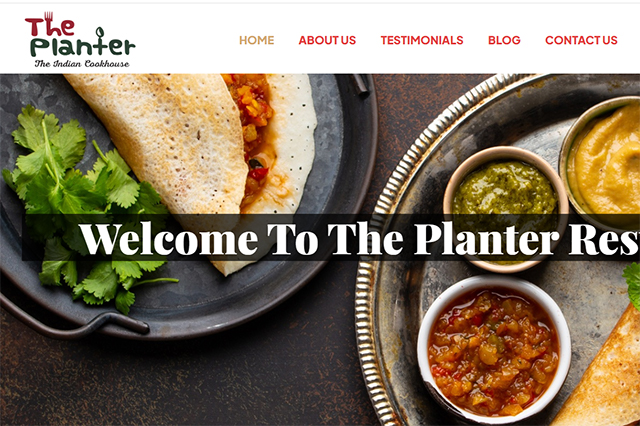The height and width of the screenshot is (426, 640).
Task: Visit the BLOG section
Action: click(504, 40)
